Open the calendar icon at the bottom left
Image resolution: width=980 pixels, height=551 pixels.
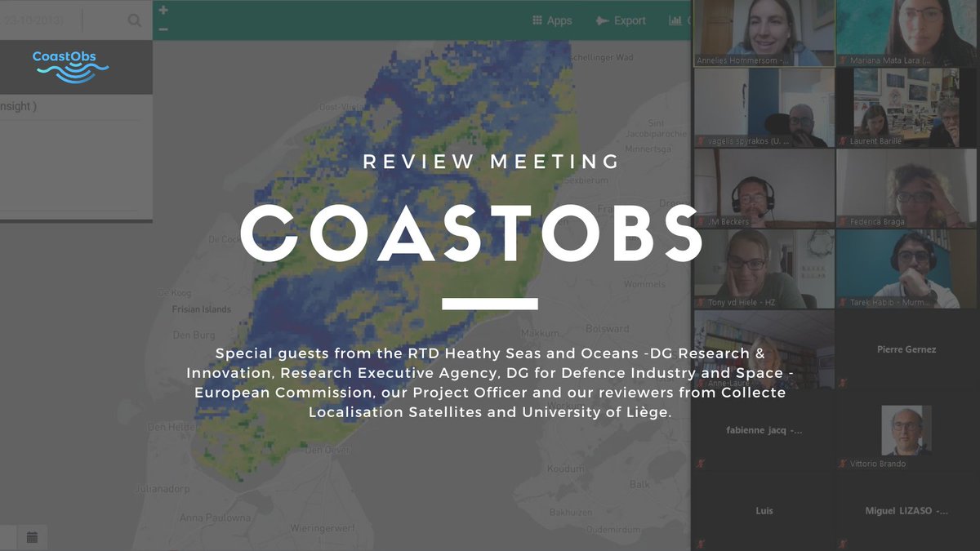click(32, 537)
